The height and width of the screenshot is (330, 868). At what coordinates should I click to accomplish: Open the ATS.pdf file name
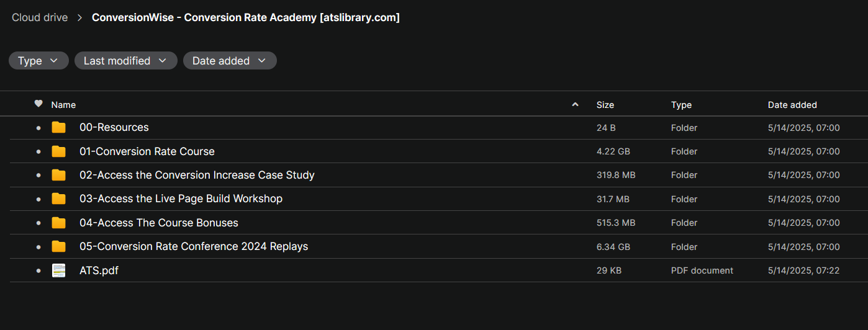click(x=99, y=270)
